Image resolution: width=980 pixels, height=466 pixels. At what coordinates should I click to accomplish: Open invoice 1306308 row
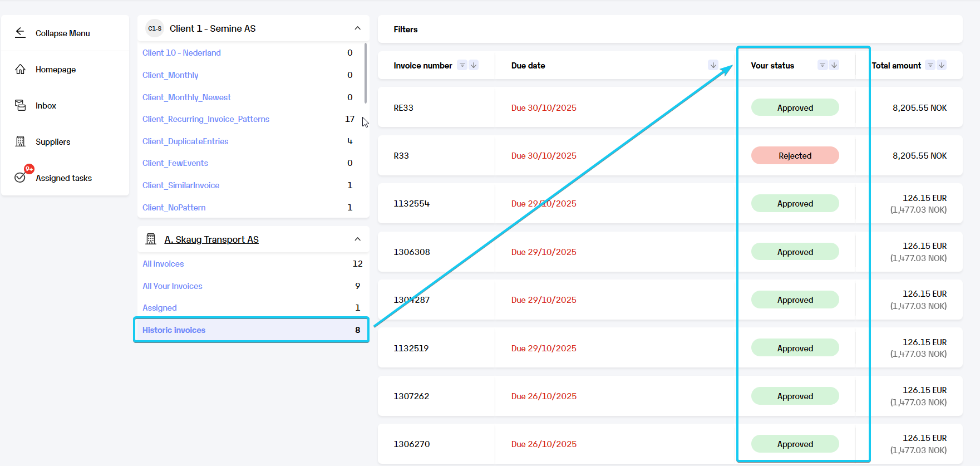670,252
